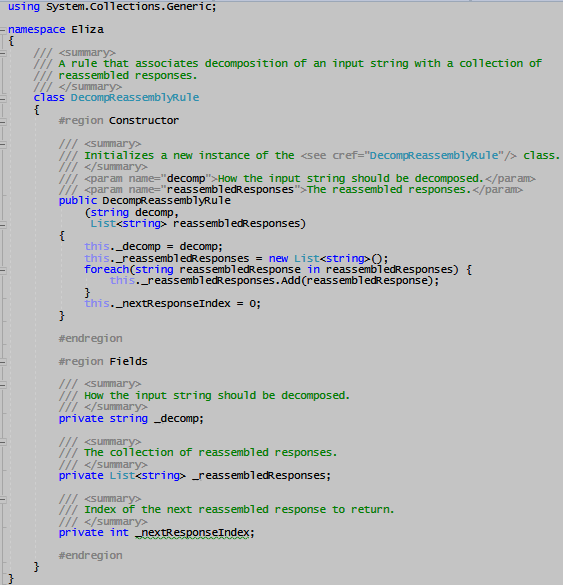The height and width of the screenshot is (585, 563).
Task: Collapse summary comment above _nextResponseIndex field
Action: pos(3,499)
